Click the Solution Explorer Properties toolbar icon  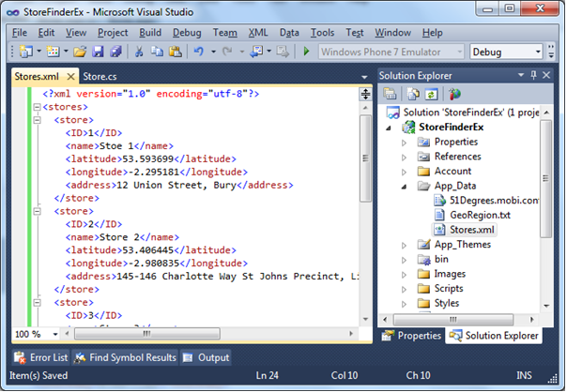click(390, 94)
